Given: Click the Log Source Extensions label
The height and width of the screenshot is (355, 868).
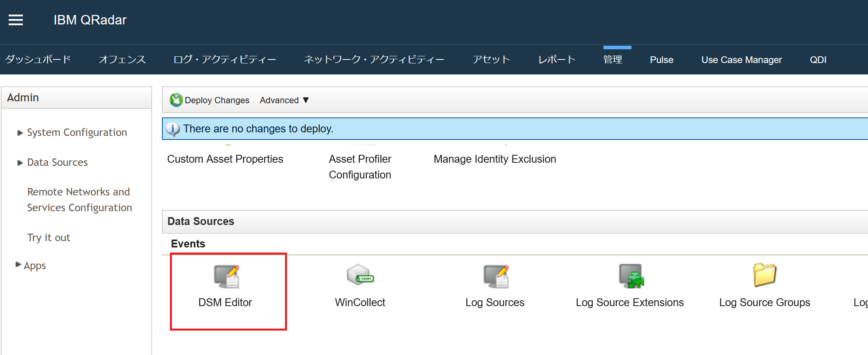Looking at the screenshot, I should pos(630,303).
